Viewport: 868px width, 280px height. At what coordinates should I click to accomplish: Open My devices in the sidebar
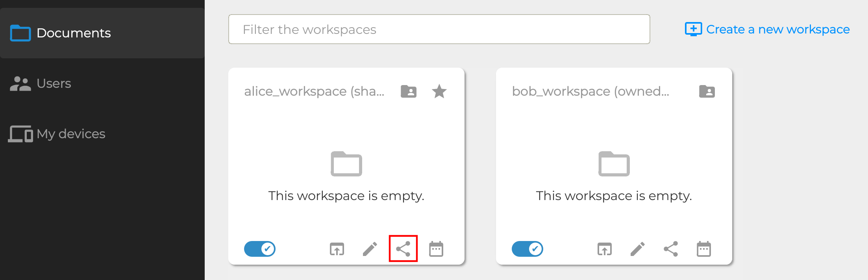point(102,134)
